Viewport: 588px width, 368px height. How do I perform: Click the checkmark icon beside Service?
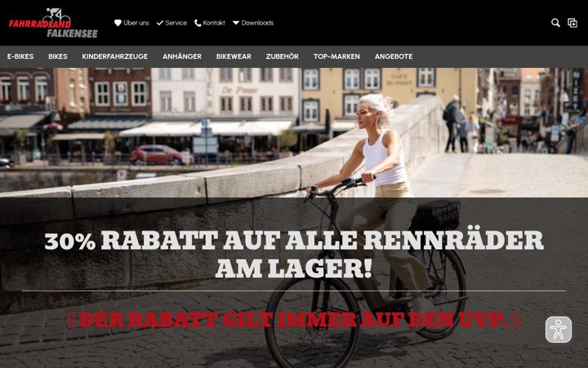pos(160,23)
